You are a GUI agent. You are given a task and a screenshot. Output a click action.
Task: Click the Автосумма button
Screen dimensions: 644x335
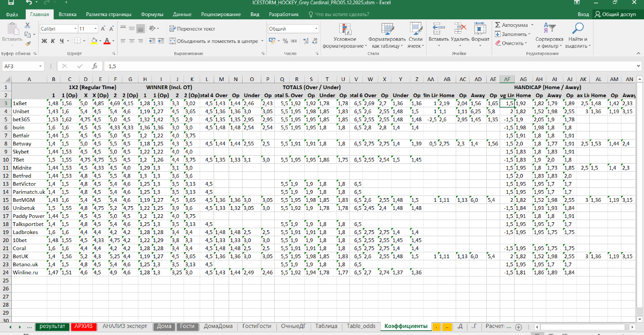514,25
